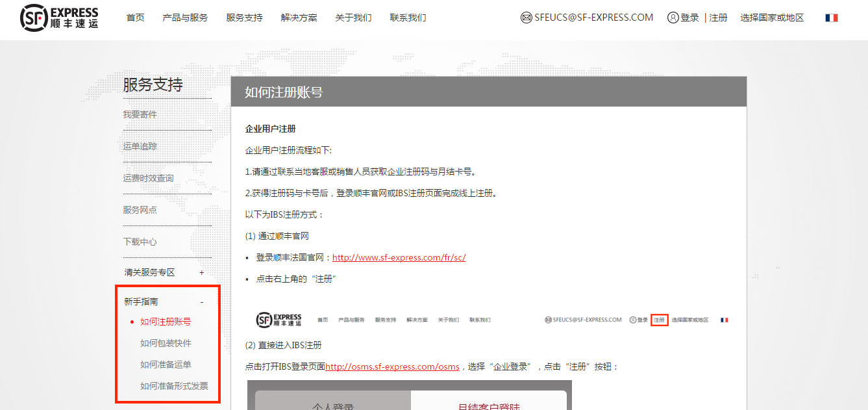This screenshot has width=868, height=410.
Task: Click the 登录 person icon
Action: (x=673, y=18)
